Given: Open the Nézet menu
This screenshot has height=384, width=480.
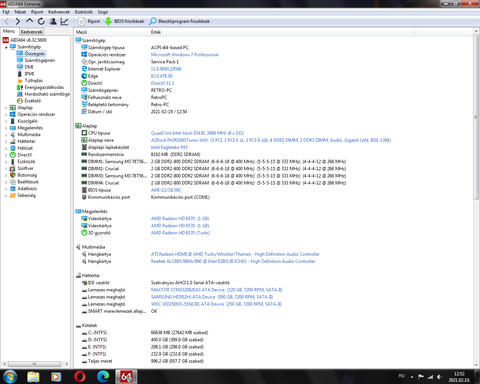Looking at the screenshot, I should pos(20,12).
